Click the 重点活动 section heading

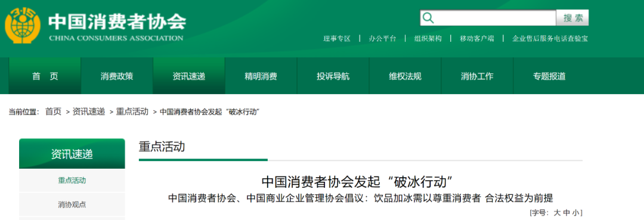(162, 147)
